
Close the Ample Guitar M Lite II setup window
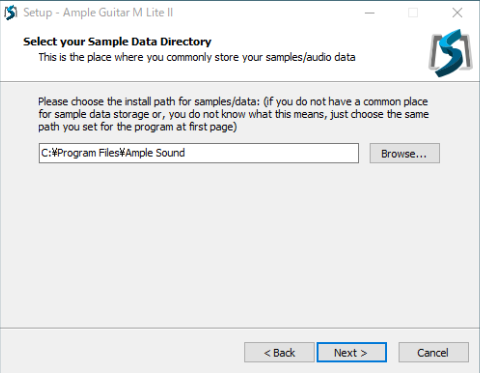tap(457, 13)
